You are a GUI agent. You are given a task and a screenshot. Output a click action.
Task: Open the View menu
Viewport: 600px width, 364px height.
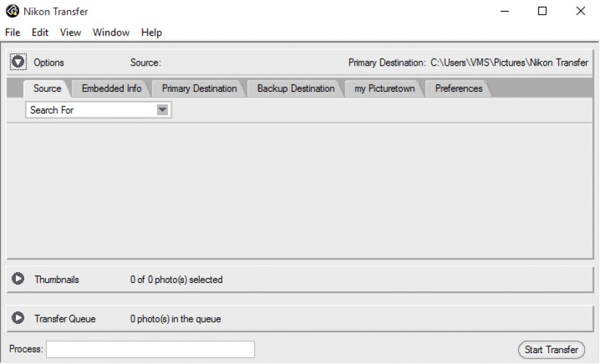click(70, 33)
